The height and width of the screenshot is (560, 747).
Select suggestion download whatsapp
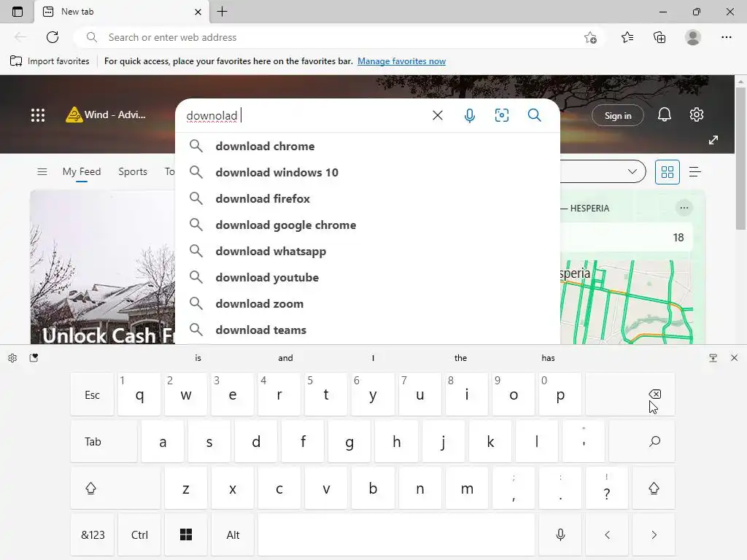pyautogui.click(x=368, y=251)
